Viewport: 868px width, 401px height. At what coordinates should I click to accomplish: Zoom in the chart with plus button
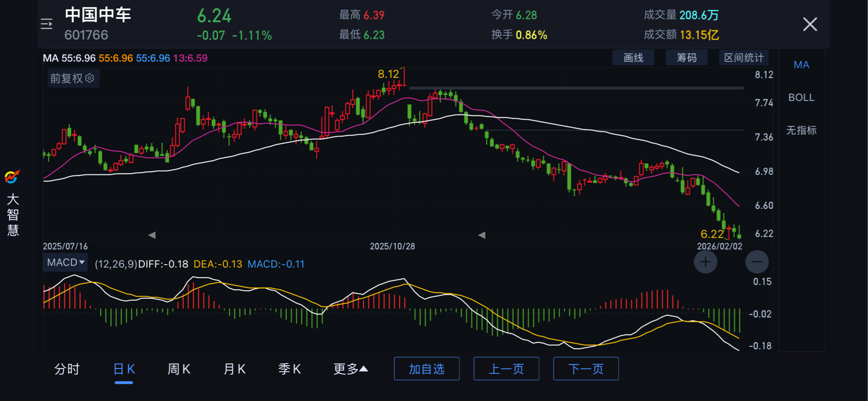tap(705, 262)
